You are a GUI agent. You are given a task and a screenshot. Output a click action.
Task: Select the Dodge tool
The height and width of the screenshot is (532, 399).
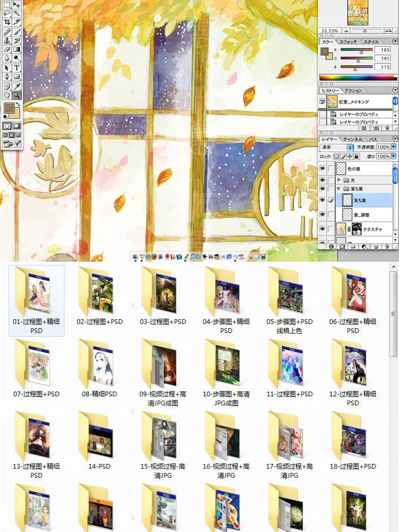(16, 59)
